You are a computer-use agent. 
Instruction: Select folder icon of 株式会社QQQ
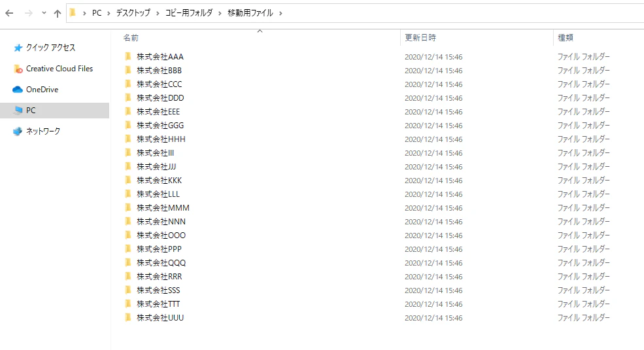(x=128, y=262)
